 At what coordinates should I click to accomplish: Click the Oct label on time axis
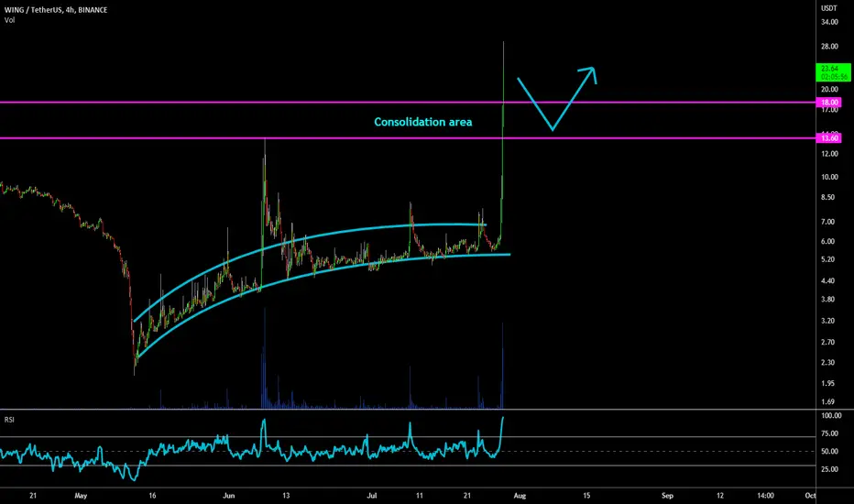tap(810, 496)
